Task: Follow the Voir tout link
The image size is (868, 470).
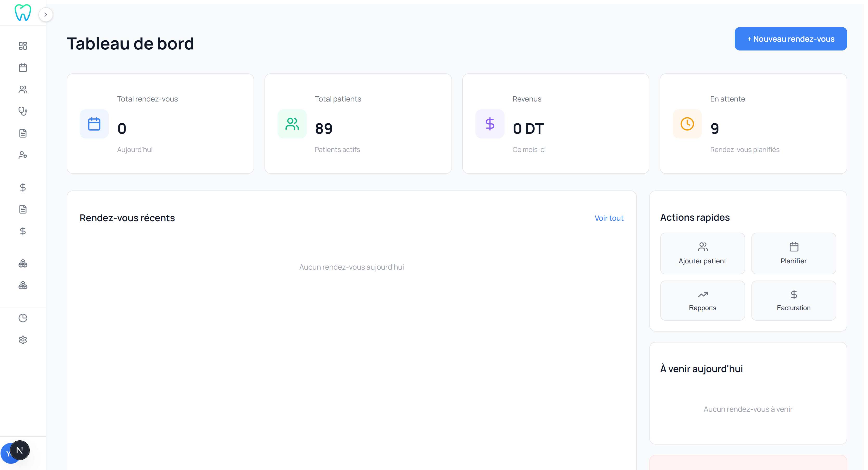Action: (609, 218)
